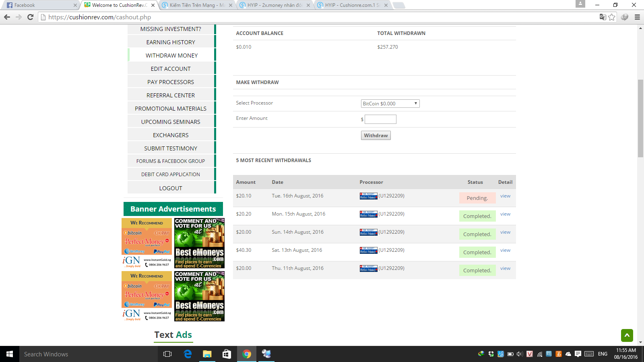The width and height of the screenshot is (644, 362).
Task: Expand the Select Processor BitCoin dropdown
Action: (x=390, y=103)
